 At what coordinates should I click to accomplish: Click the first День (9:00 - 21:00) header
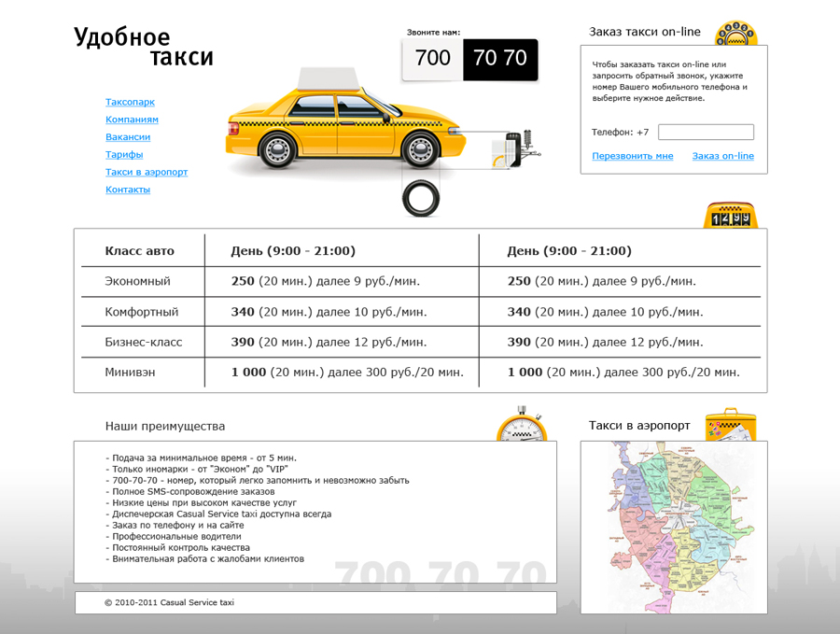click(293, 251)
